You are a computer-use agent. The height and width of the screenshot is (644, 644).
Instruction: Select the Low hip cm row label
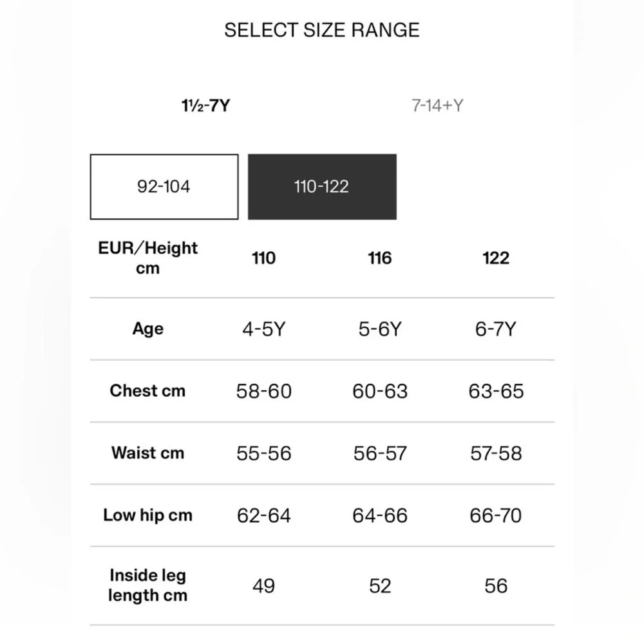coord(148,515)
